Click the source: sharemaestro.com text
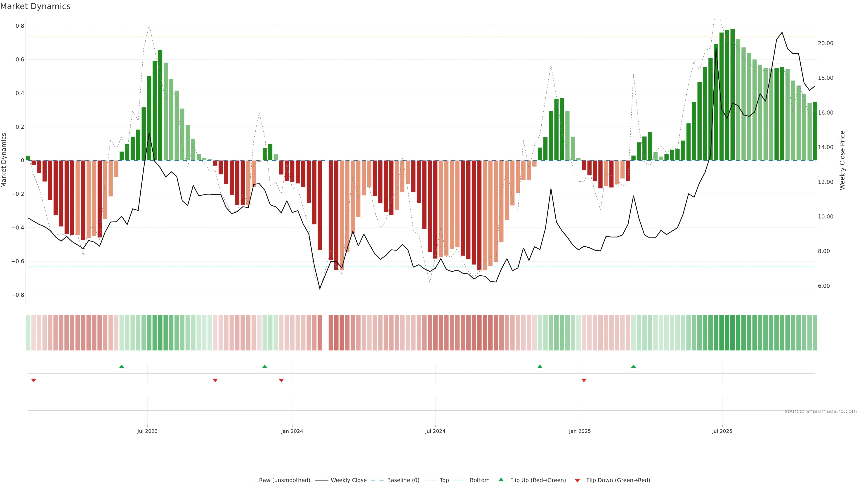The image size is (868, 488). point(821,411)
